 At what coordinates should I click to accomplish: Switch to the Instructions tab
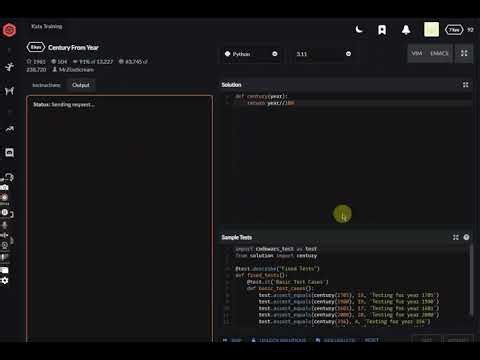(x=46, y=85)
